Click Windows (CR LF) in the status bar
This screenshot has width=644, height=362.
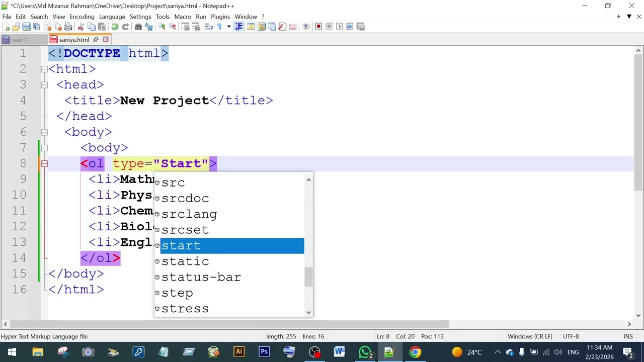(530, 336)
